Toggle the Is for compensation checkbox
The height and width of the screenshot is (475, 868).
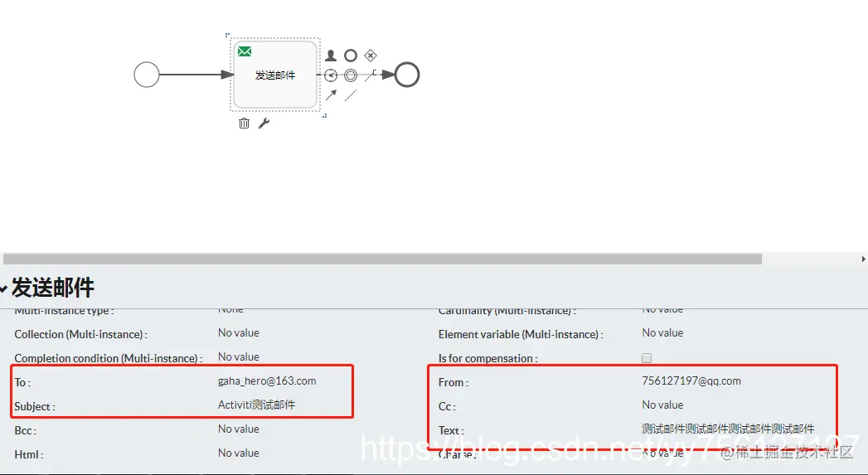pos(647,358)
